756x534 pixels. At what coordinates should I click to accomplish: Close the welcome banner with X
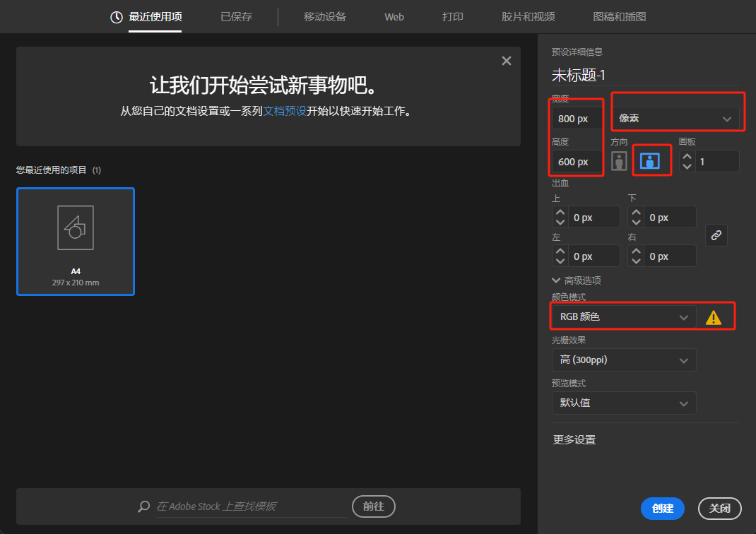tap(507, 61)
